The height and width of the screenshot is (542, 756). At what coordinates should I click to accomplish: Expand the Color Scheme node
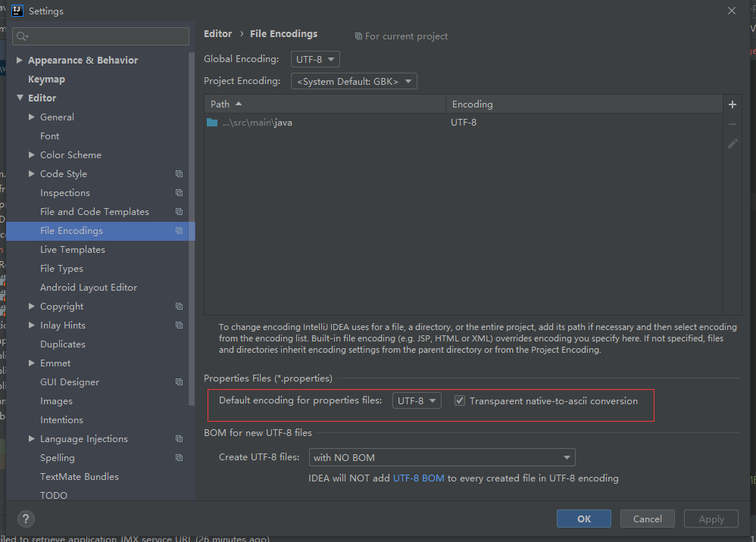[31, 154]
